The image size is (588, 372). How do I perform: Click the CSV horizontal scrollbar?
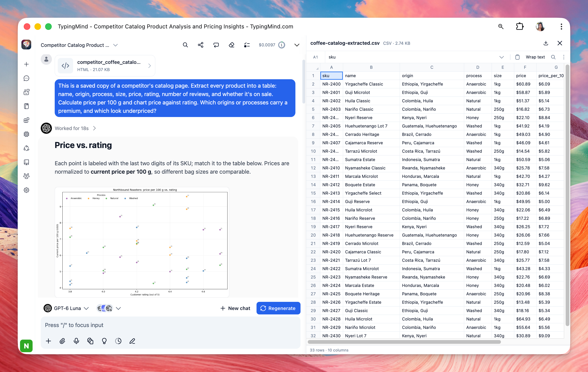coord(404,342)
